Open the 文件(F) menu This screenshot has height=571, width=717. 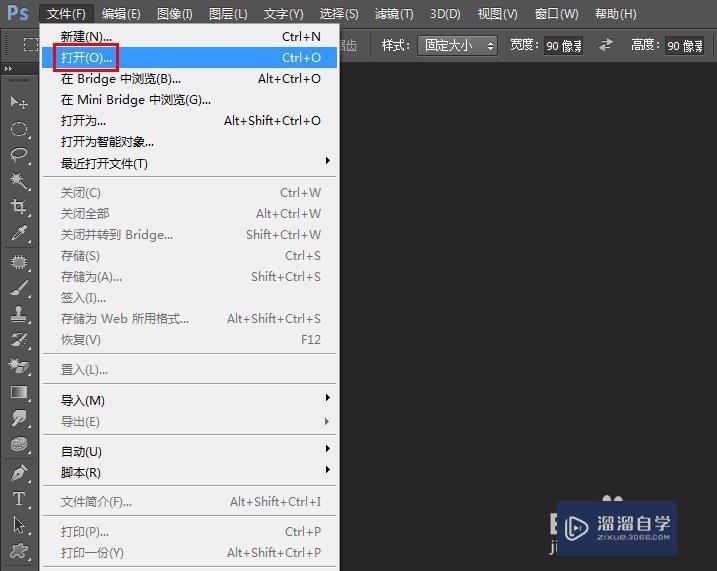point(66,14)
